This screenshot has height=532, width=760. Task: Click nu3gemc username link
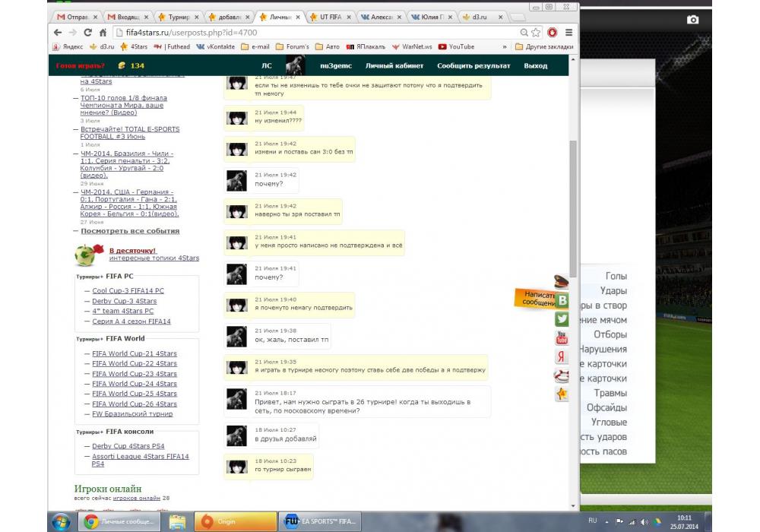[336, 66]
